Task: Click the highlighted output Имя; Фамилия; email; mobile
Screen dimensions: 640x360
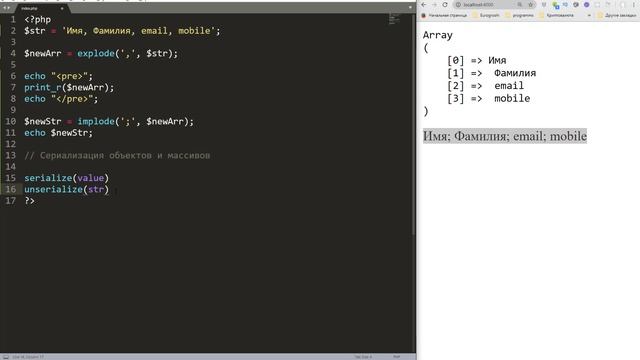Action: [505, 136]
